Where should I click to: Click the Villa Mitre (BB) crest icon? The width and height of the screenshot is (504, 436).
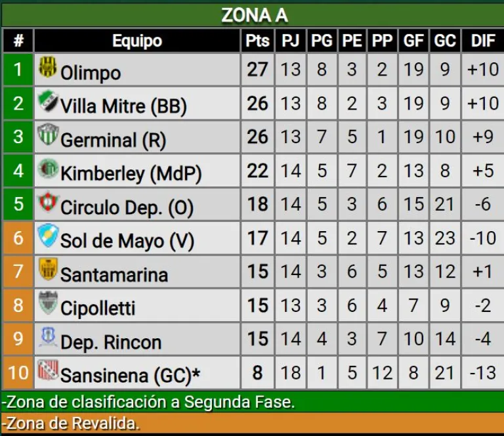(x=47, y=101)
